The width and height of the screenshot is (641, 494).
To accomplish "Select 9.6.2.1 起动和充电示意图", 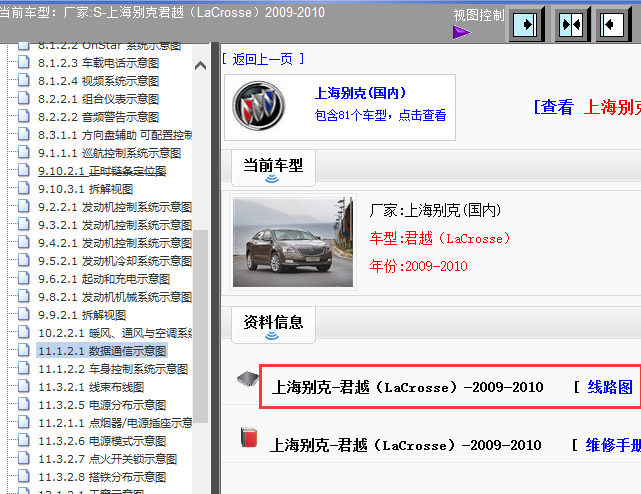I will [104, 279].
